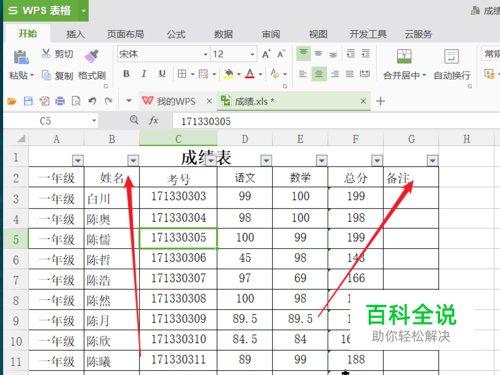The width and height of the screenshot is (500, 375).
Task: Toggle middle vertical alignment
Action: point(318,54)
